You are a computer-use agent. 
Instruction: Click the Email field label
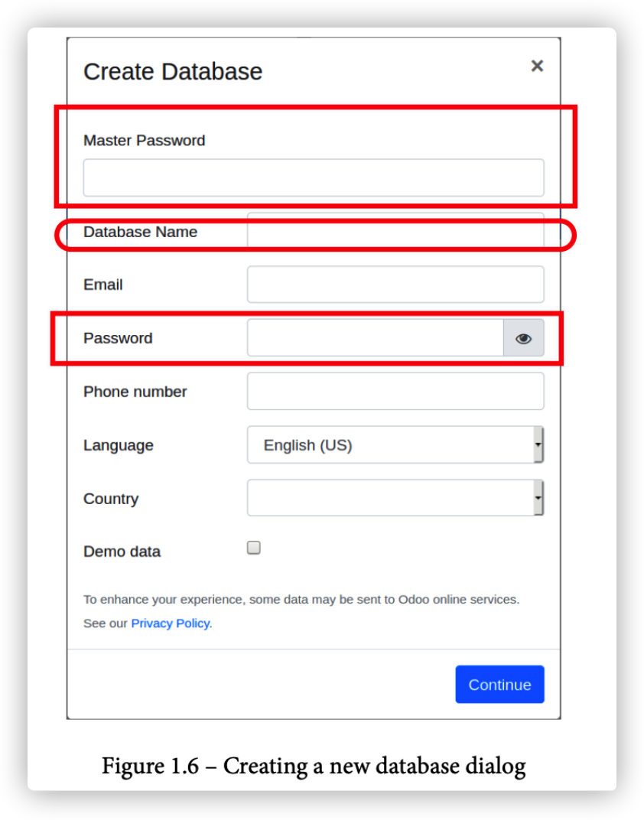coord(103,285)
